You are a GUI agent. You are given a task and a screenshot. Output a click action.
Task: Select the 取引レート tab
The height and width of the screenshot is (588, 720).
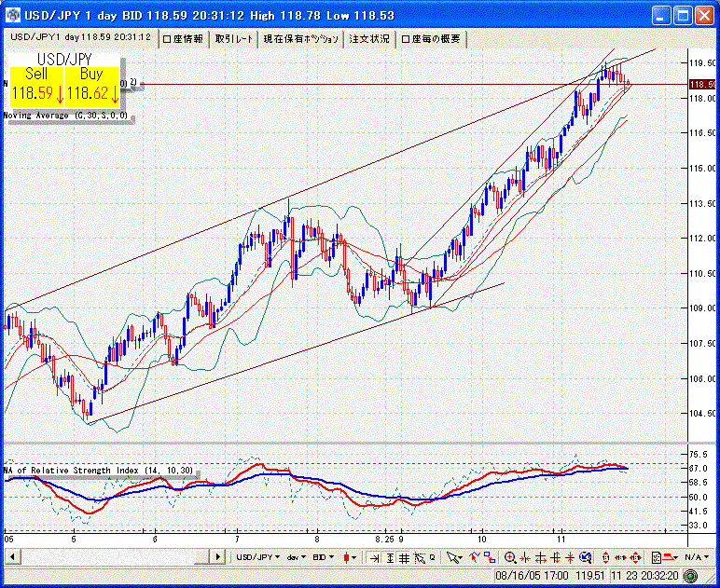[x=232, y=39]
